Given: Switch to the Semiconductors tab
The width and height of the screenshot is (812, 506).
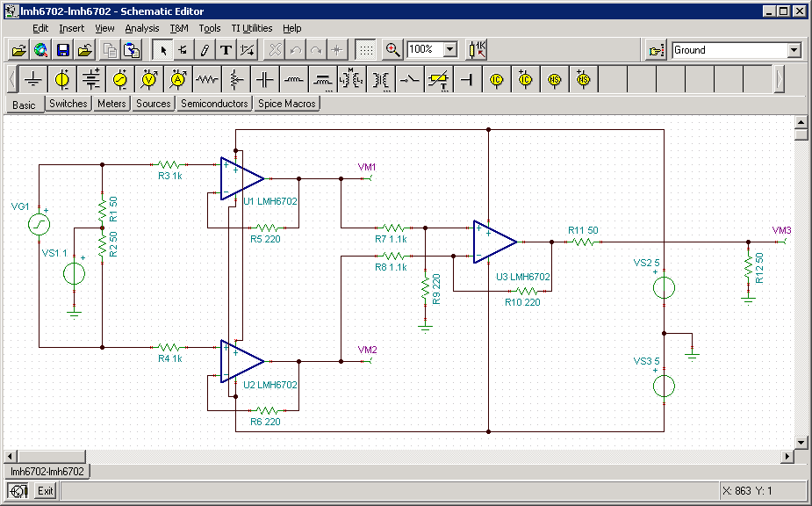Looking at the screenshot, I should [214, 104].
